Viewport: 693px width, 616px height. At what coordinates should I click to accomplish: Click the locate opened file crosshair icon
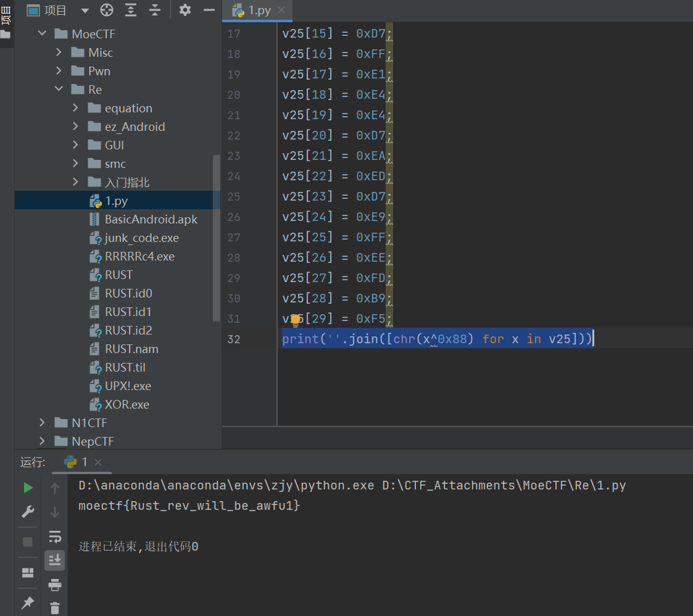click(x=107, y=10)
